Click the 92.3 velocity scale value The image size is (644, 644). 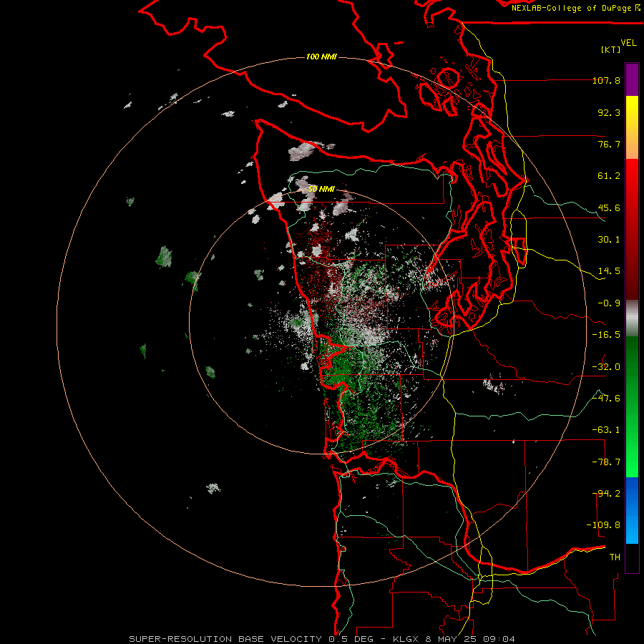point(609,112)
